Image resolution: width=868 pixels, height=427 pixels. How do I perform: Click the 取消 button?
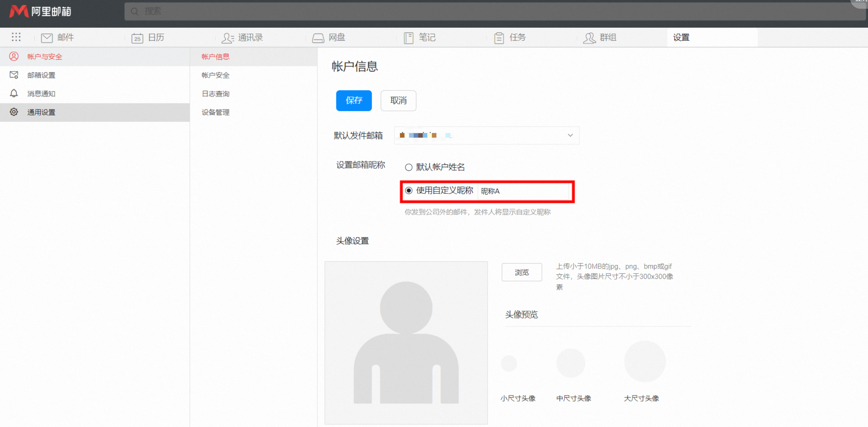click(x=398, y=101)
